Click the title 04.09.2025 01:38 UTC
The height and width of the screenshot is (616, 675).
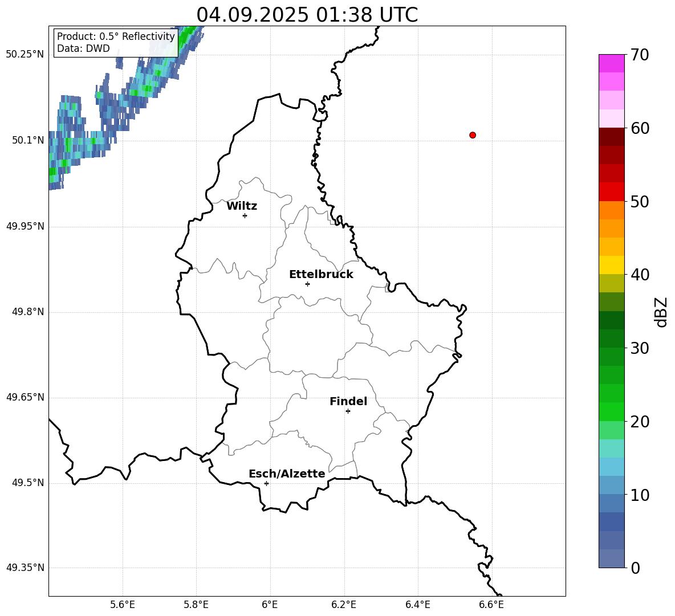(x=307, y=15)
